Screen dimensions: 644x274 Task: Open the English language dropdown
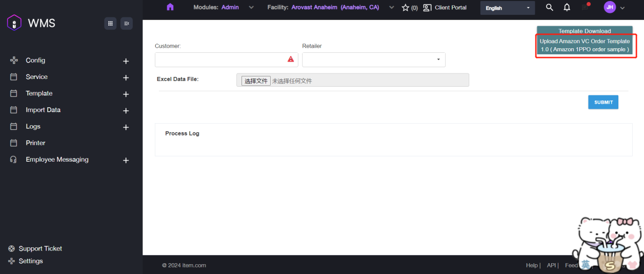[507, 8]
